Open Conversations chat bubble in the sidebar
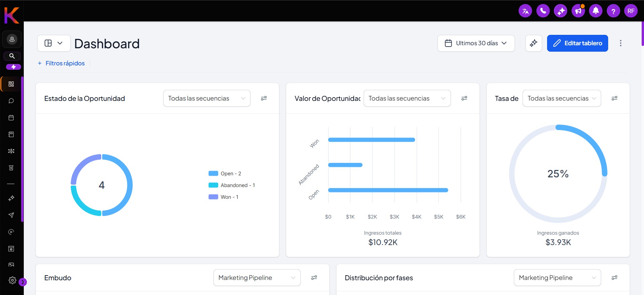644x295 pixels. click(11, 101)
